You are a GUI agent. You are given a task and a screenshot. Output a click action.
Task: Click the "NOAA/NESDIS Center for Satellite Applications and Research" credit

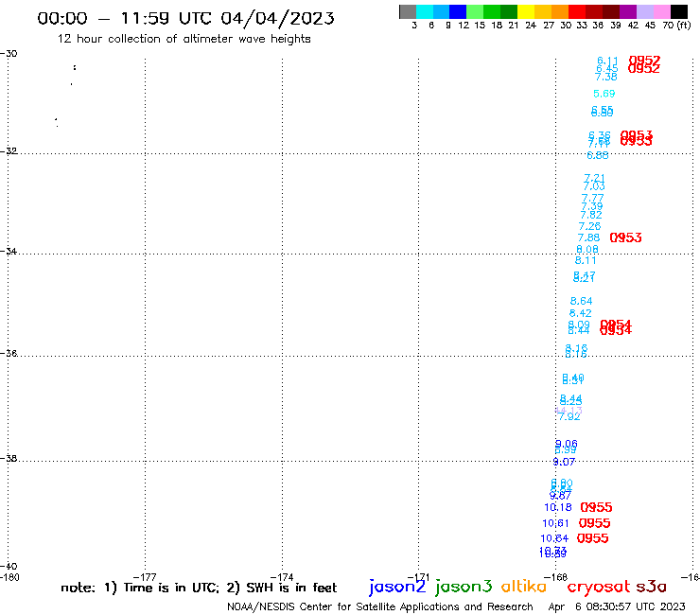coord(380,606)
